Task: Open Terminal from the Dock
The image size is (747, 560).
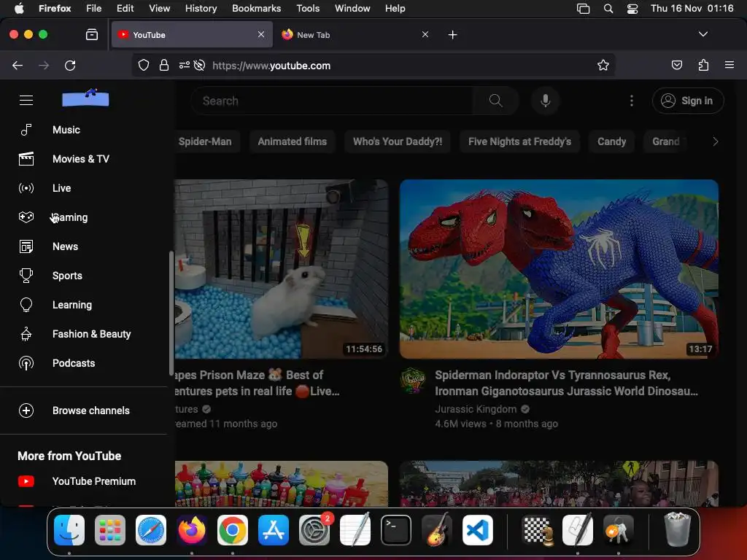Action: pos(395,530)
